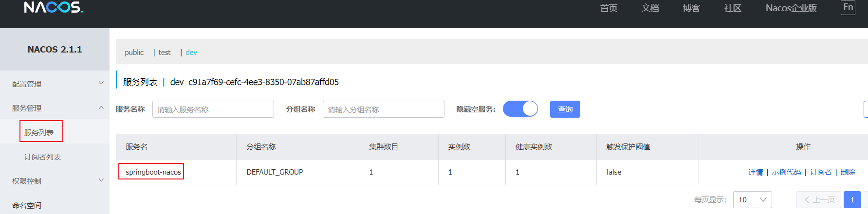Select the springboot-nacos service name
The image size is (868, 214).
pyautogui.click(x=153, y=172)
